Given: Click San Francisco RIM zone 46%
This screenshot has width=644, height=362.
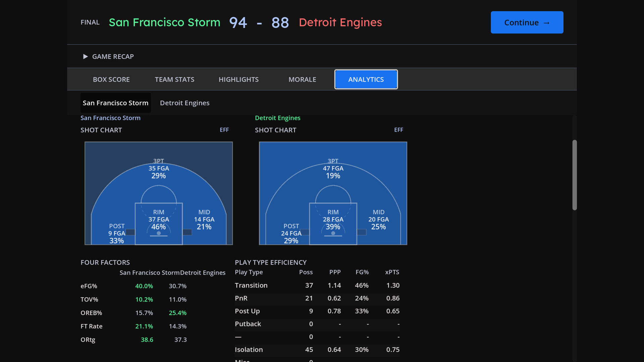Looking at the screenshot, I should 159,227.
